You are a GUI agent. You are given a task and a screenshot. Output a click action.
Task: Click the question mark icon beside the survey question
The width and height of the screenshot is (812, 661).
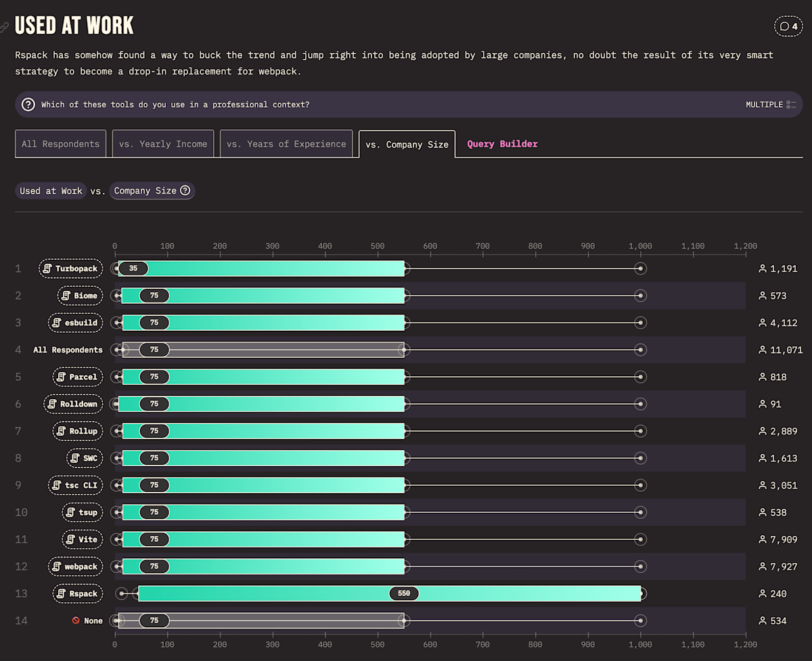[28, 105]
